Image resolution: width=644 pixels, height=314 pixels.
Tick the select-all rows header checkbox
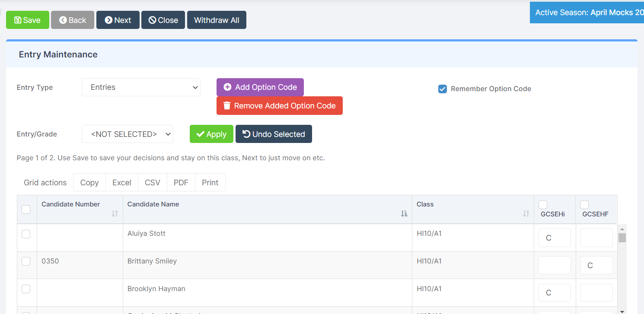coord(26,209)
